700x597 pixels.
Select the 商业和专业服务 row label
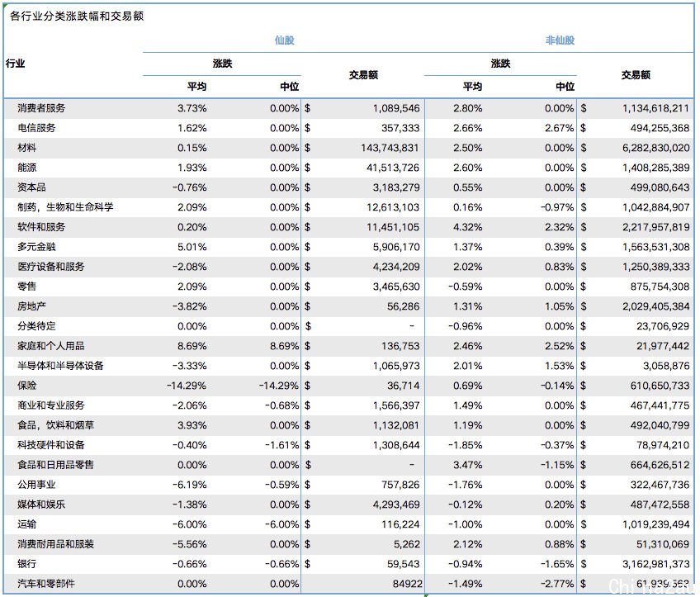(x=51, y=405)
